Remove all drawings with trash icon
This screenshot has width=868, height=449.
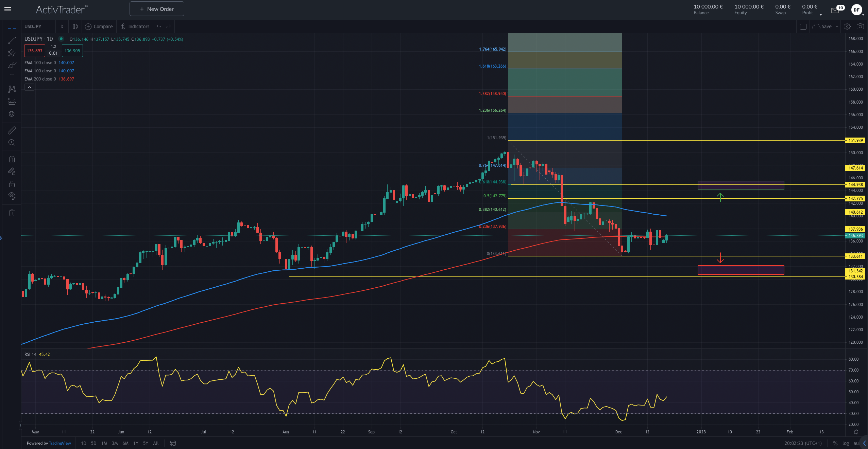[x=11, y=212]
